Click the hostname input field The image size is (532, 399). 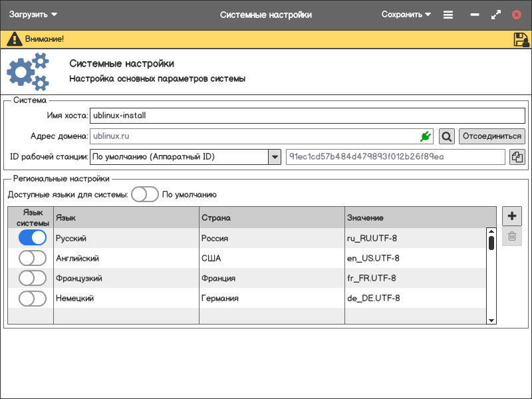(306, 116)
